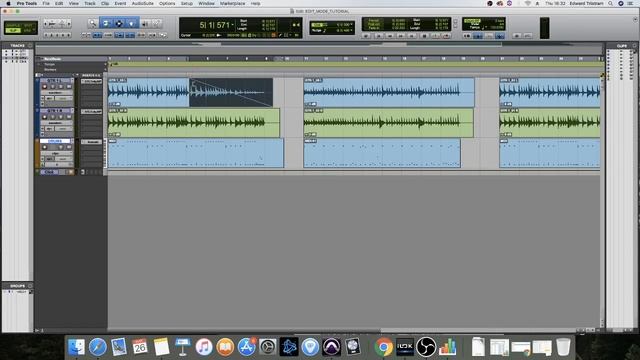Viewport: 640px width, 360px height.
Task: Mute the second GTR track
Action: 69,117
